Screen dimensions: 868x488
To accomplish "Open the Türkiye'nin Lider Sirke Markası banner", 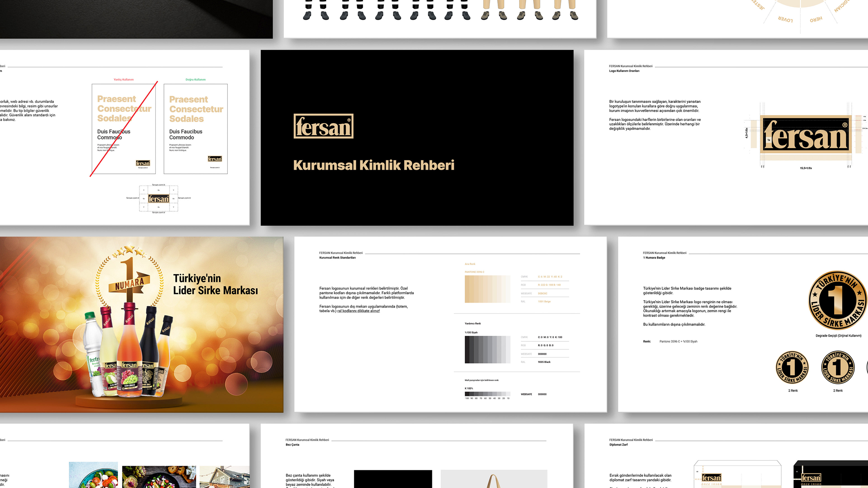I will tap(215, 285).
